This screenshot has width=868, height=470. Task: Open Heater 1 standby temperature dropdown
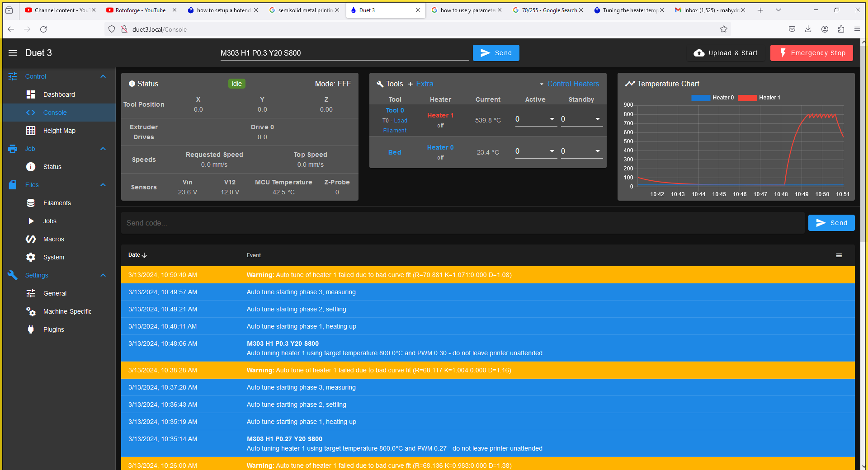598,119
